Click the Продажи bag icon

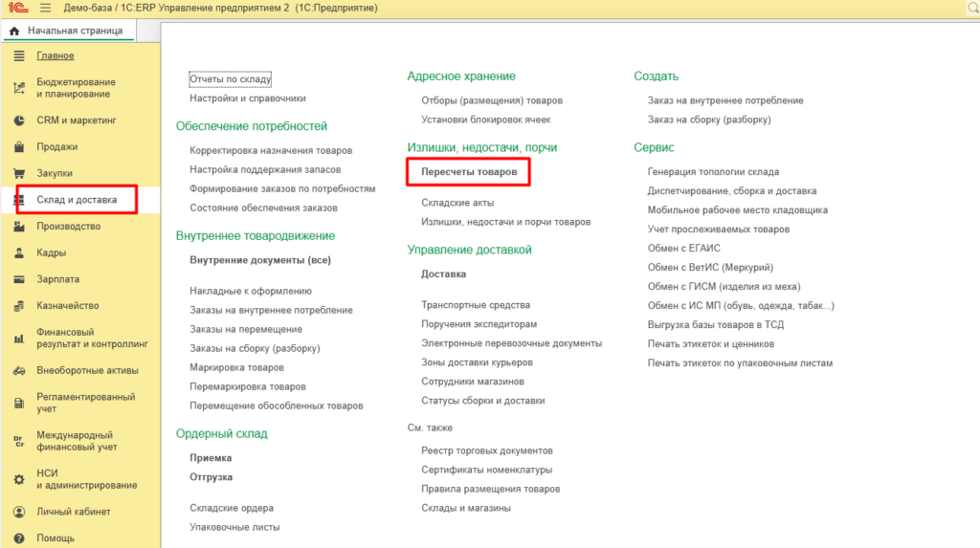point(19,147)
